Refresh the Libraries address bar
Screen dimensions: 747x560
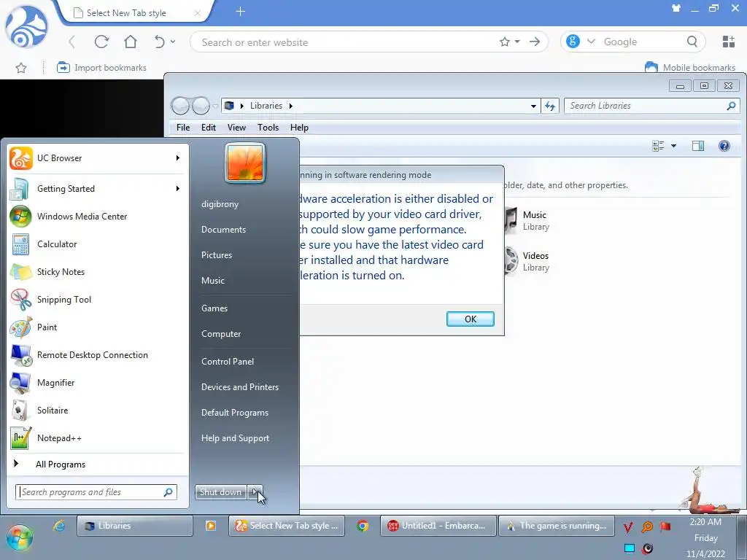[x=550, y=106]
